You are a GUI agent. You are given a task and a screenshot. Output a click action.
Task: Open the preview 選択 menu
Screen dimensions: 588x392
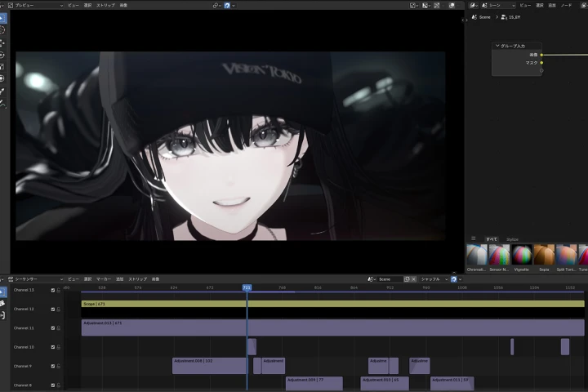[x=87, y=5]
